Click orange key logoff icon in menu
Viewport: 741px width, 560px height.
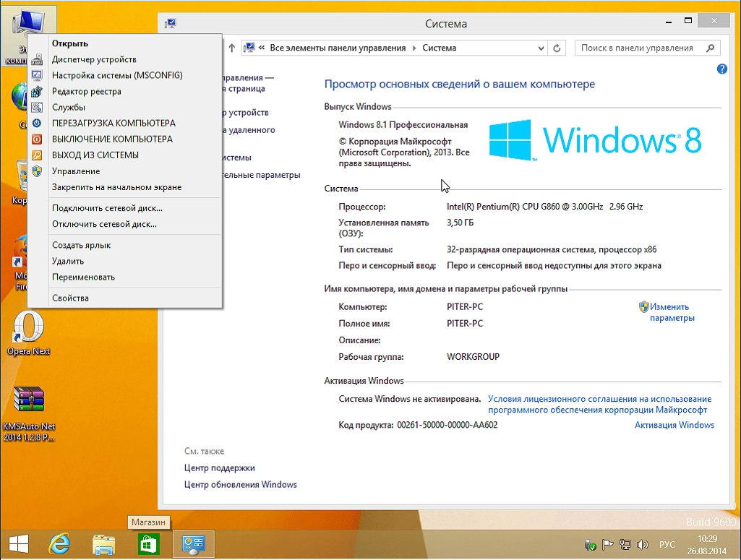37,155
